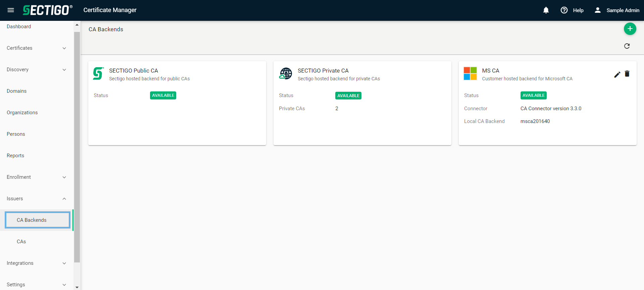
Task: Click Issuers in the sidebar
Action: pos(15,199)
